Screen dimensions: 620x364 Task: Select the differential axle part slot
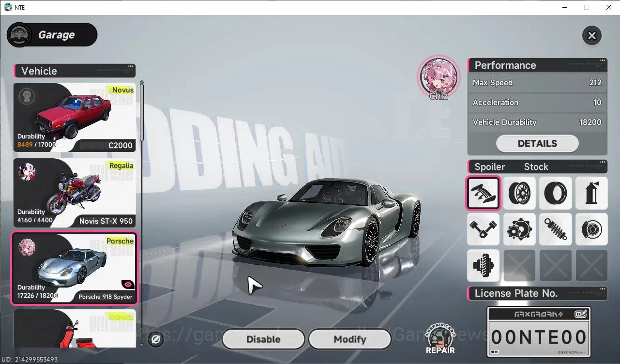click(x=483, y=265)
